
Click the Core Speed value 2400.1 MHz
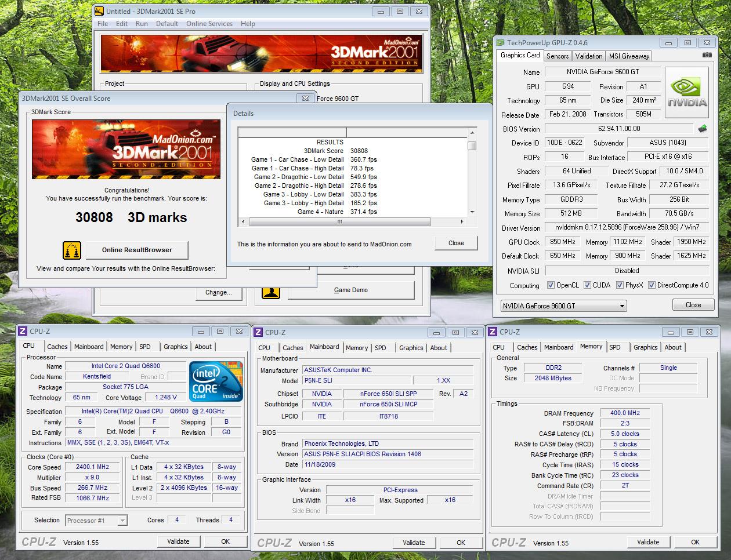point(93,467)
